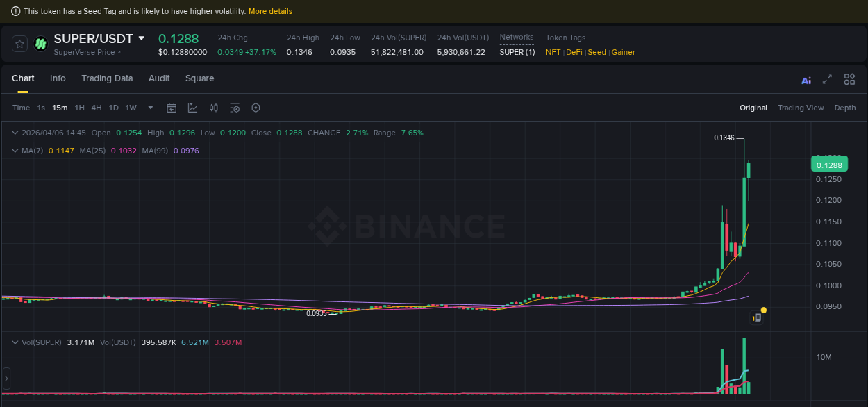Change candlestick chart style icon
This screenshot has height=407, width=868.
click(x=214, y=108)
